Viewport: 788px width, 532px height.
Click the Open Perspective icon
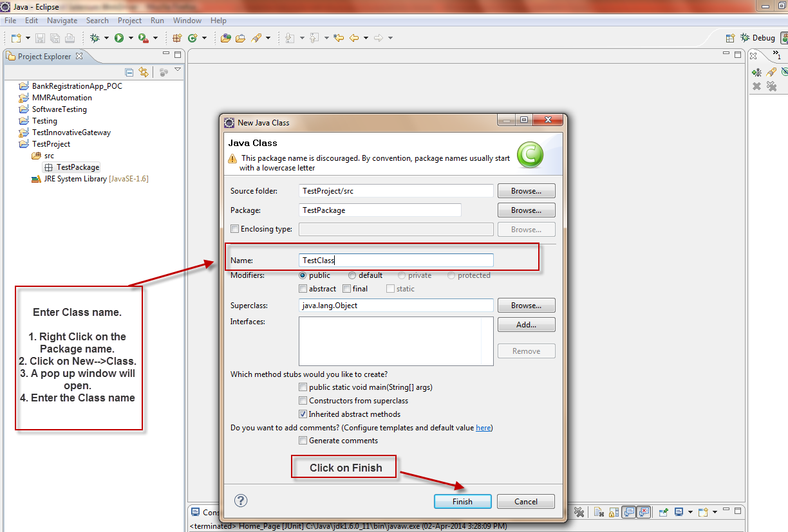[730, 38]
